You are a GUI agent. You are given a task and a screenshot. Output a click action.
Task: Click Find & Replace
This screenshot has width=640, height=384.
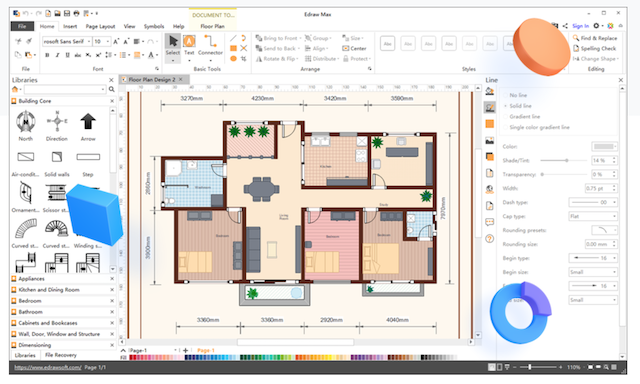[596, 38]
